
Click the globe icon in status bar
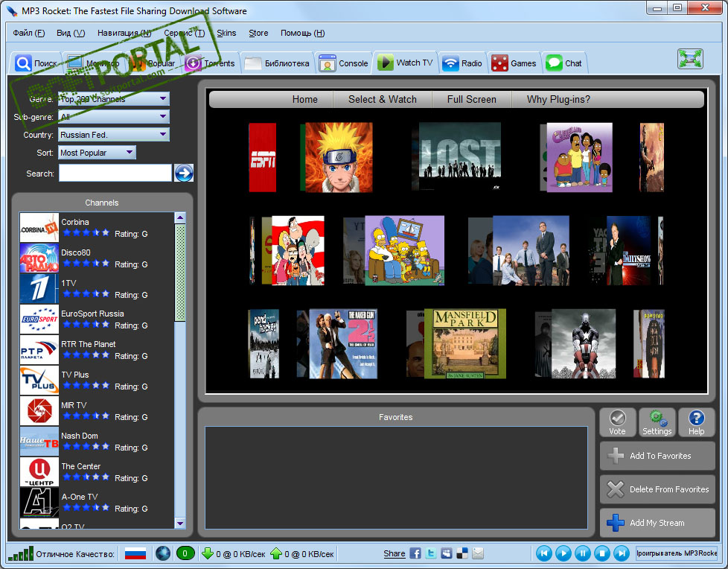coord(163,553)
